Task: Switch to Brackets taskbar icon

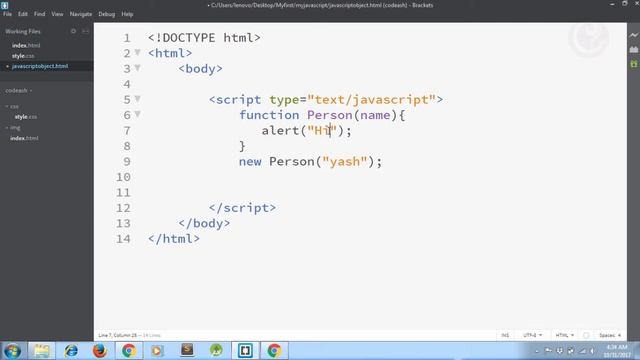Action: click(245, 351)
